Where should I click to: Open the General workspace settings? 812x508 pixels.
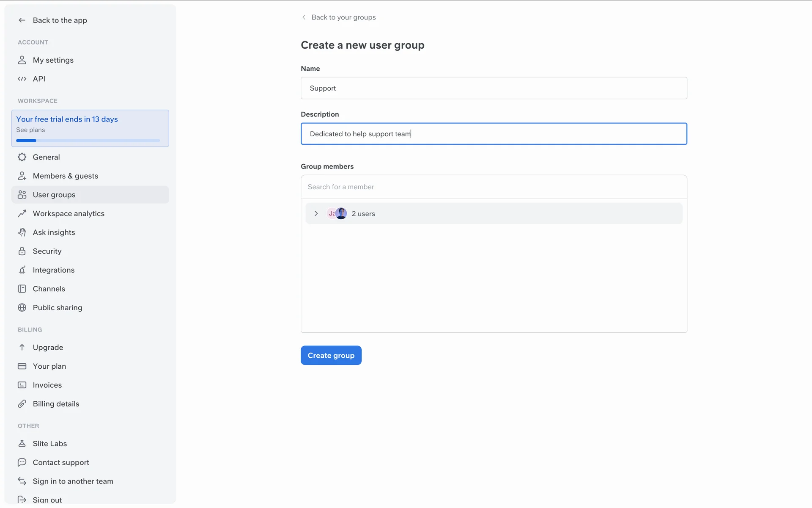[x=46, y=157]
